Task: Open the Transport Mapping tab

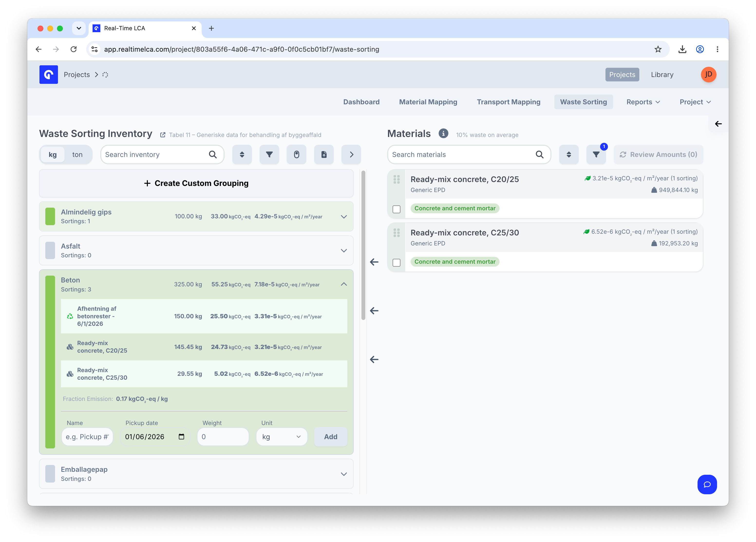Action: point(508,102)
